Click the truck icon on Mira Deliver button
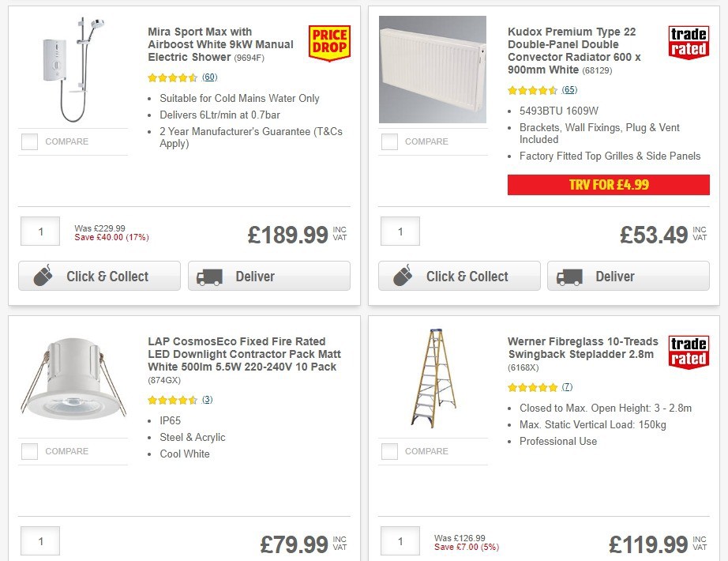The width and height of the screenshot is (728, 561). [x=209, y=276]
